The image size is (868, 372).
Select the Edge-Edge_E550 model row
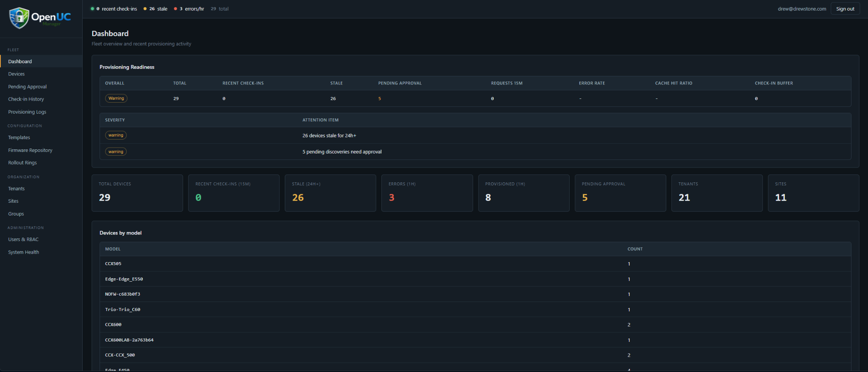point(475,279)
